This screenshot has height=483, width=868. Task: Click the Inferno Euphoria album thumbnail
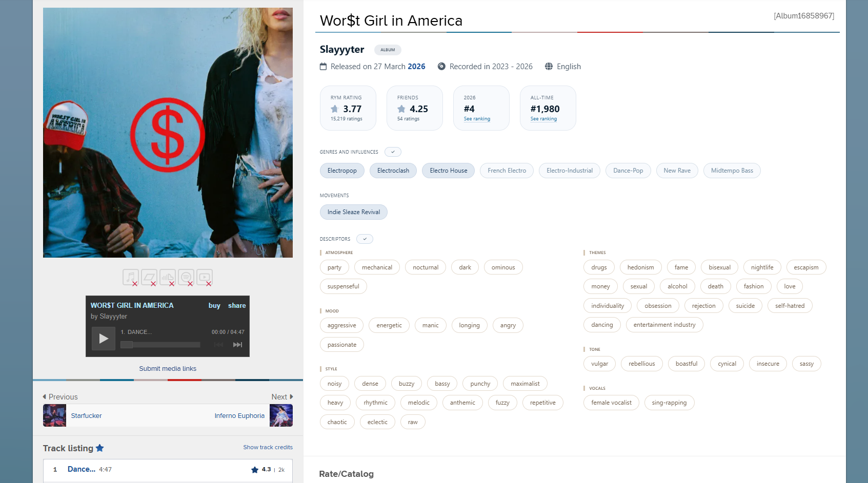(x=281, y=415)
